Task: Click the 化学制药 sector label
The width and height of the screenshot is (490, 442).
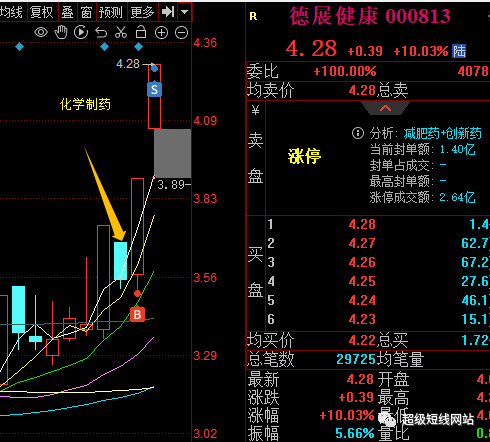Action: tap(85, 104)
